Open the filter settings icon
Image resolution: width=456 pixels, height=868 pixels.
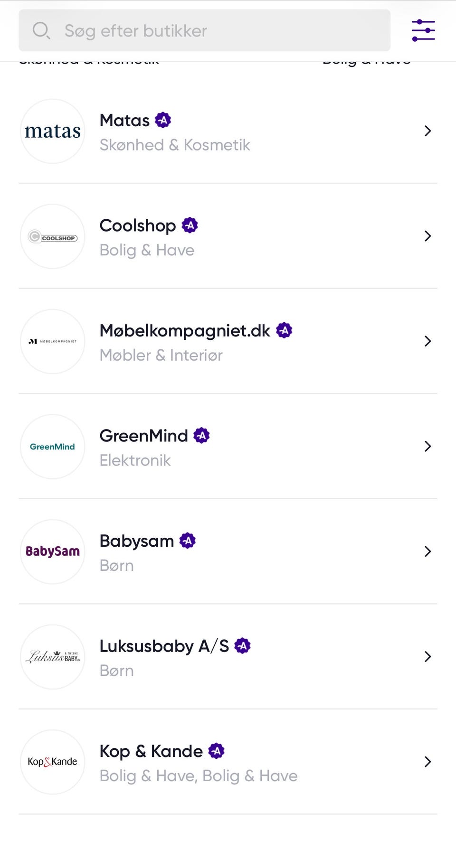coord(423,30)
